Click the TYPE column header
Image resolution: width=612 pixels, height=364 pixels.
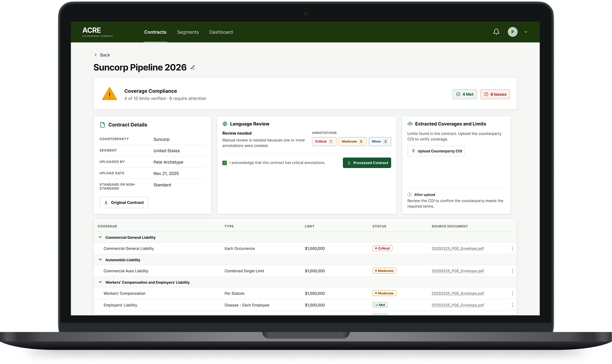point(229,226)
